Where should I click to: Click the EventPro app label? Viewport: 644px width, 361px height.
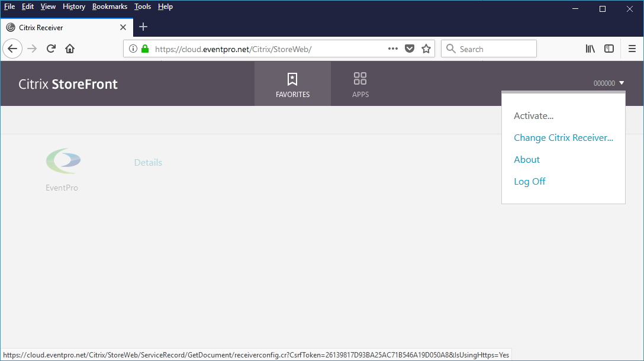coord(62,188)
